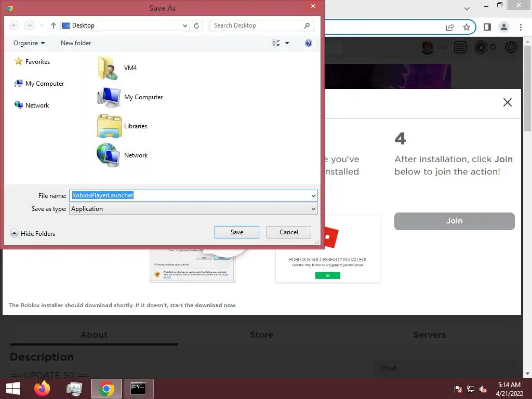The height and width of the screenshot is (399, 532).
Task: Go back in Save As dialog
Action: tap(14, 25)
